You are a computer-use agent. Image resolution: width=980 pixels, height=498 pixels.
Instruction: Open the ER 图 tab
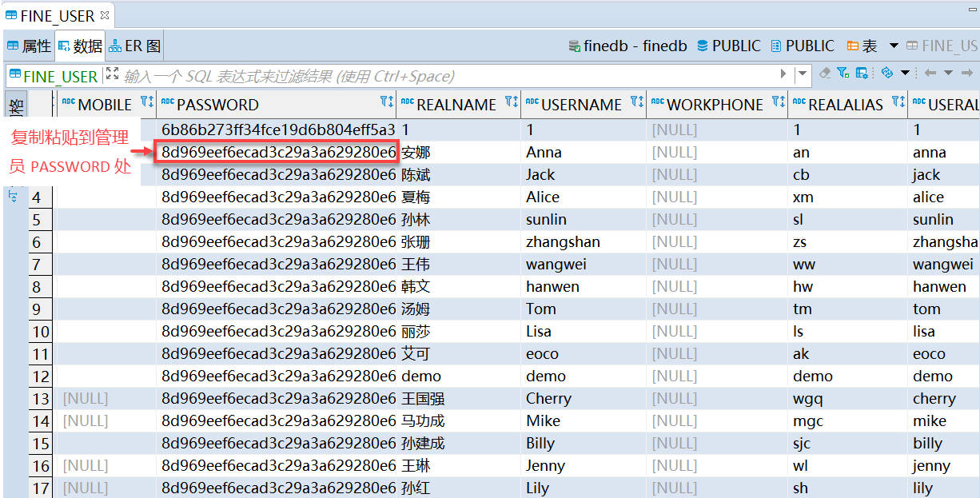pos(135,46)
